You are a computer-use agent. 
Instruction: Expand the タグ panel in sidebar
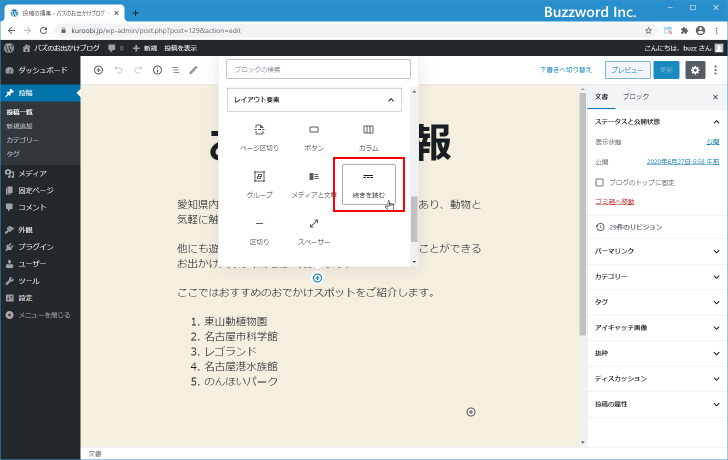pos(657,302)
